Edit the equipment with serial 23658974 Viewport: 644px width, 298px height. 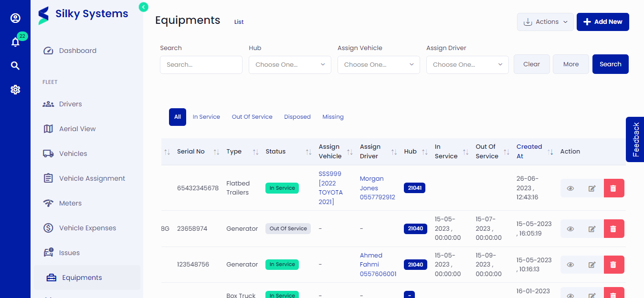(x=592, y=229)
